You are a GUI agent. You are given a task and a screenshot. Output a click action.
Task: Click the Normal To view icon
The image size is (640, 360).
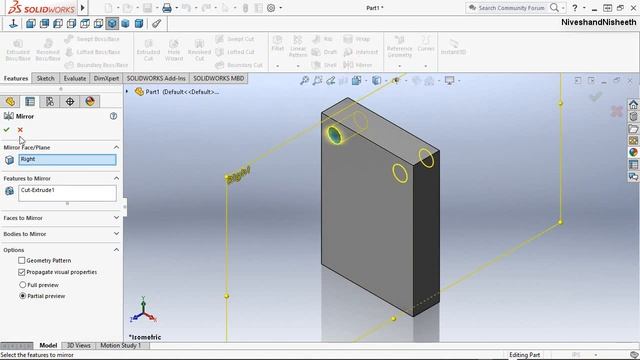pos(13,24)
